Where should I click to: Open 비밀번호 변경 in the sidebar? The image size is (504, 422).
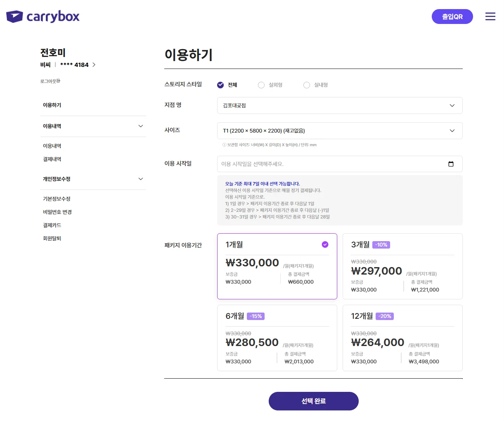click(57, 212)
